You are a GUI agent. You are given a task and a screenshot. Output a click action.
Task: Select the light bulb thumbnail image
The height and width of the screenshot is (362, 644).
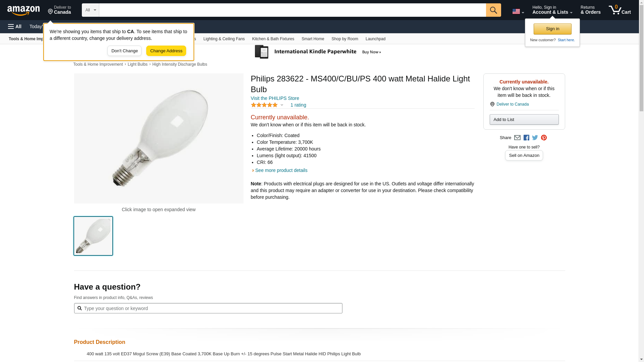93,236
